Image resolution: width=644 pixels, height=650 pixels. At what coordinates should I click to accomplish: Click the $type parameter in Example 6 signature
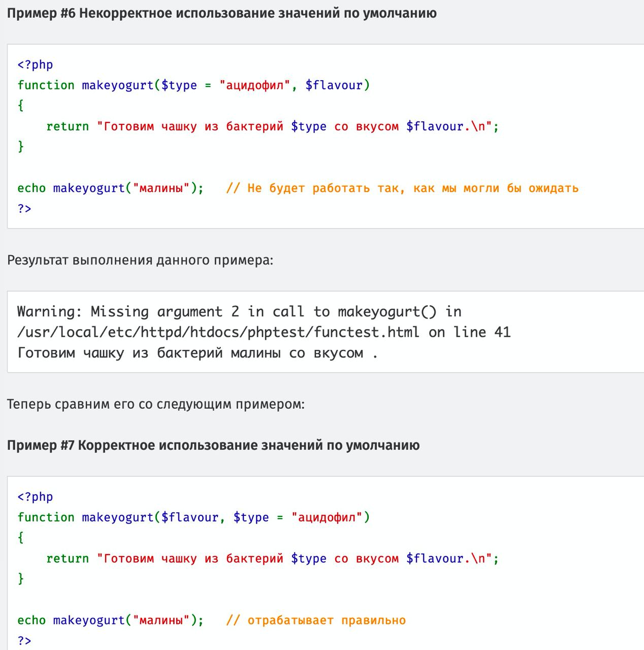click(179, 85)
